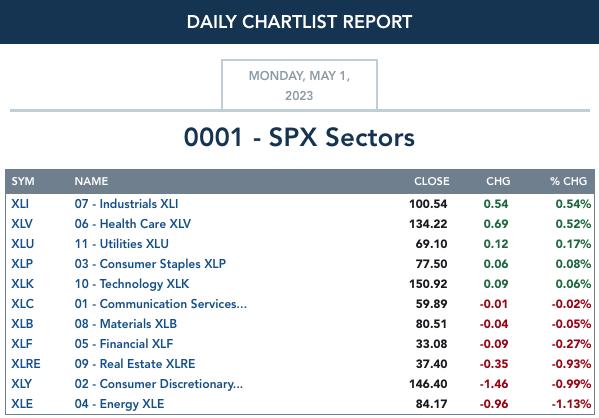
Task: Click the XLB symbol link
Action: click(22, 324)
